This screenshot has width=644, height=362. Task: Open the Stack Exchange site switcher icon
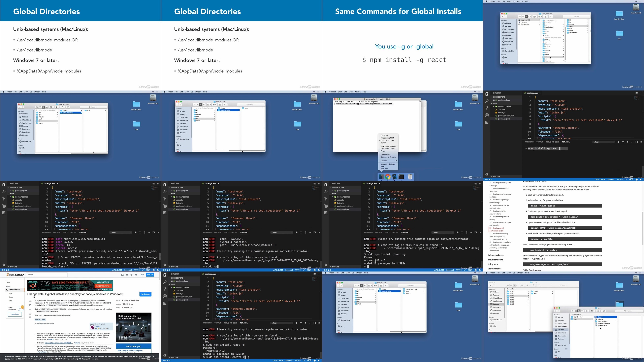pyautogui.click(x=136, y=275)
